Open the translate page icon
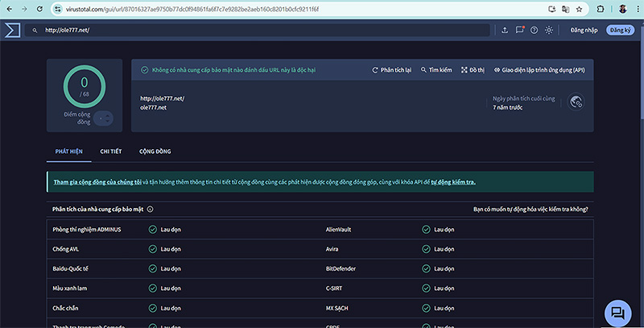Screen dimensions: 644x328 [x=566, y=9]
